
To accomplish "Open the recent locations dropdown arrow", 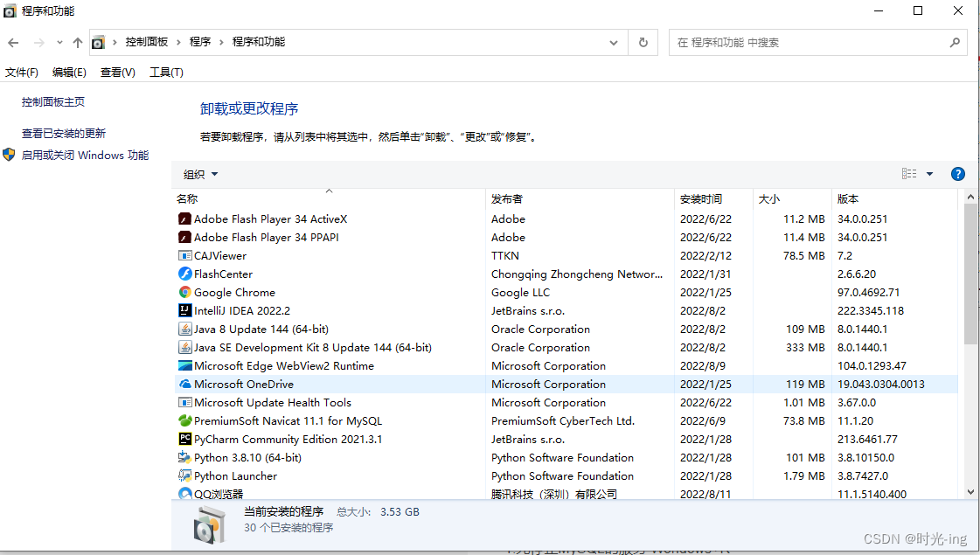I will 59,43.
